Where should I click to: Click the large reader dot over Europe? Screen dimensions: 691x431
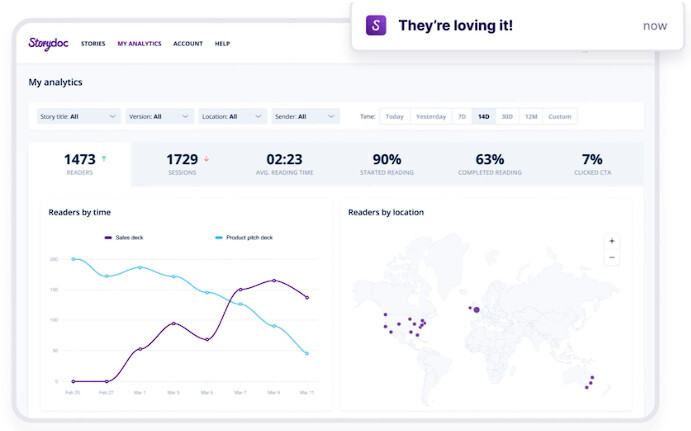point(476,310)
